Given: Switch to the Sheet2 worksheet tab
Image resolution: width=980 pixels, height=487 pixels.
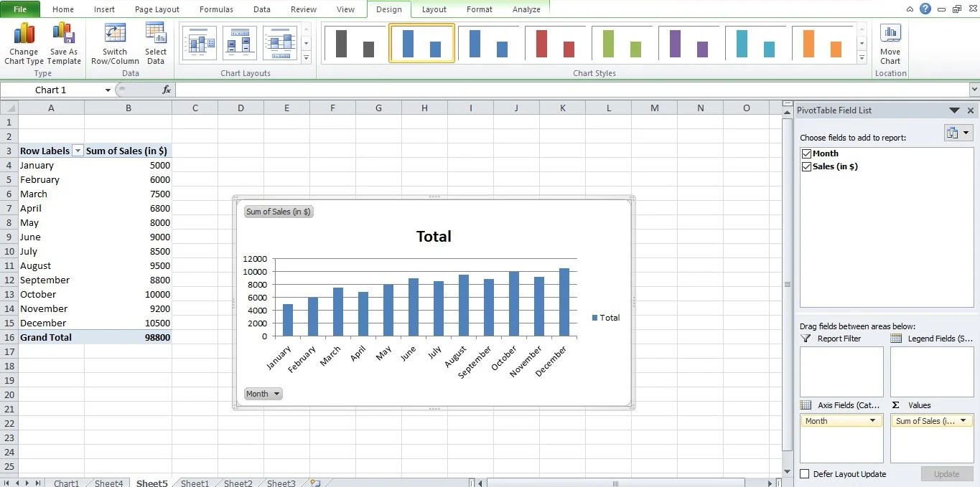Looking at the screenshot, I should tap(237, 483).
